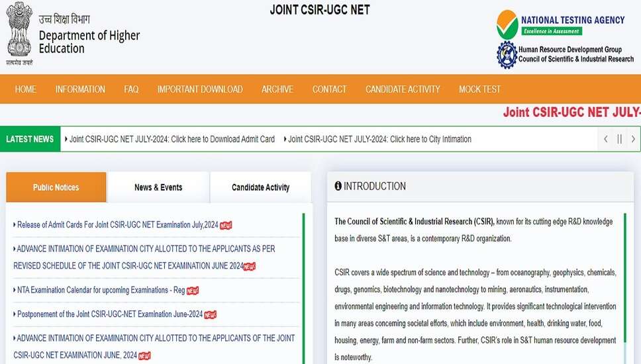641x364 pixels.
Task: Switch to the Candidate Activity tab
Action: (x=260, y=187)
